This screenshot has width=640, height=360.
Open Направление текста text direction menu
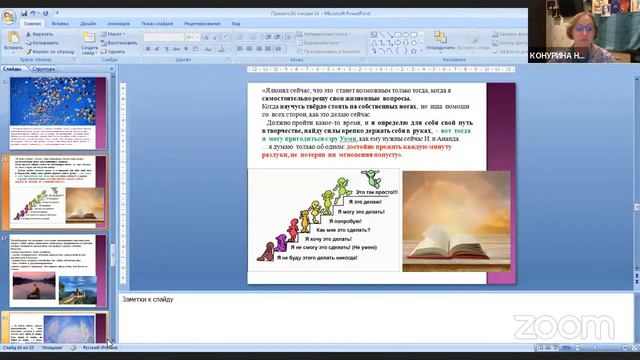(x=324, y=34)
